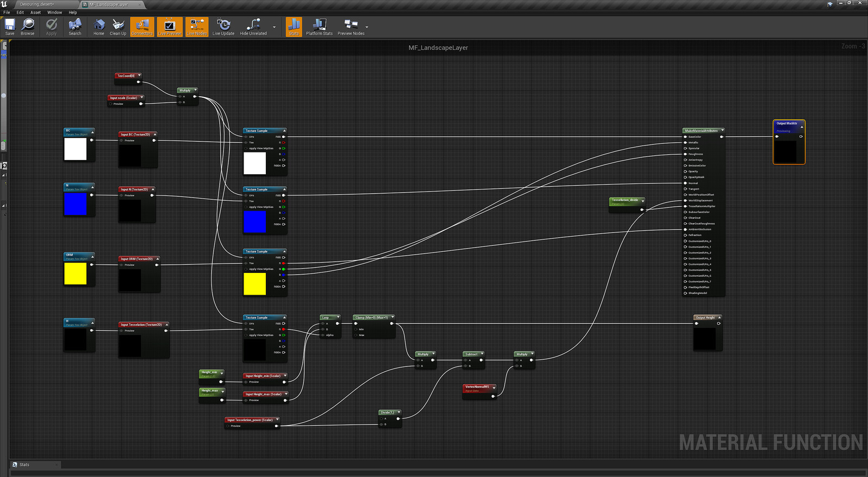Toggle the Stats toolbar button
The width and height of the screenshot is (868, 477).
tap(293, 27)
